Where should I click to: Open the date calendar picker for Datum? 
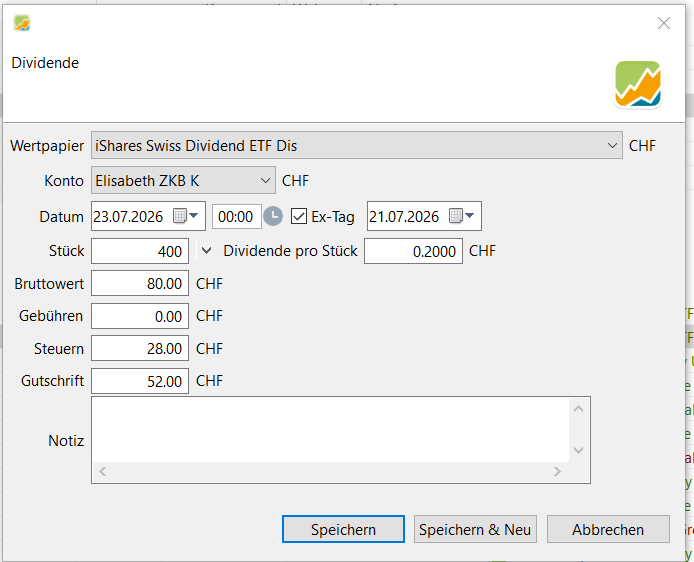coord(186,216)
